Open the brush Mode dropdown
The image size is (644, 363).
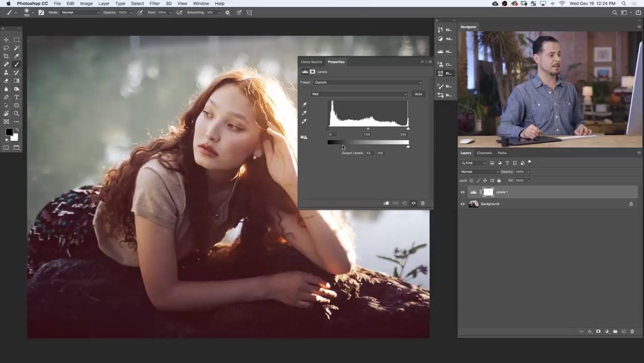coord(80,12)
